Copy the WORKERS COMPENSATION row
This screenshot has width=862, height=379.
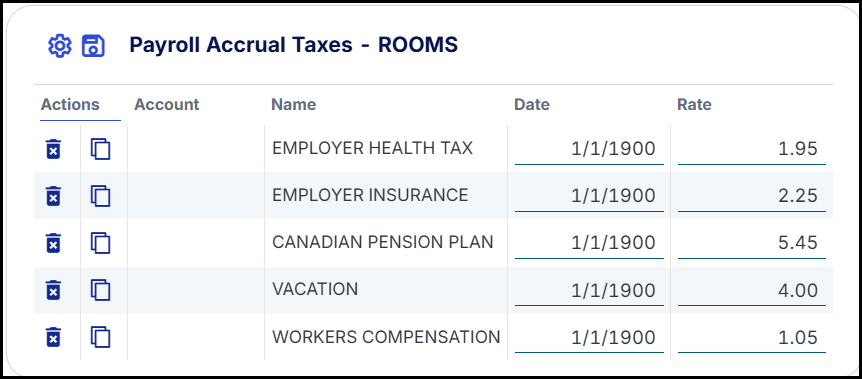(x=101, y=337)
